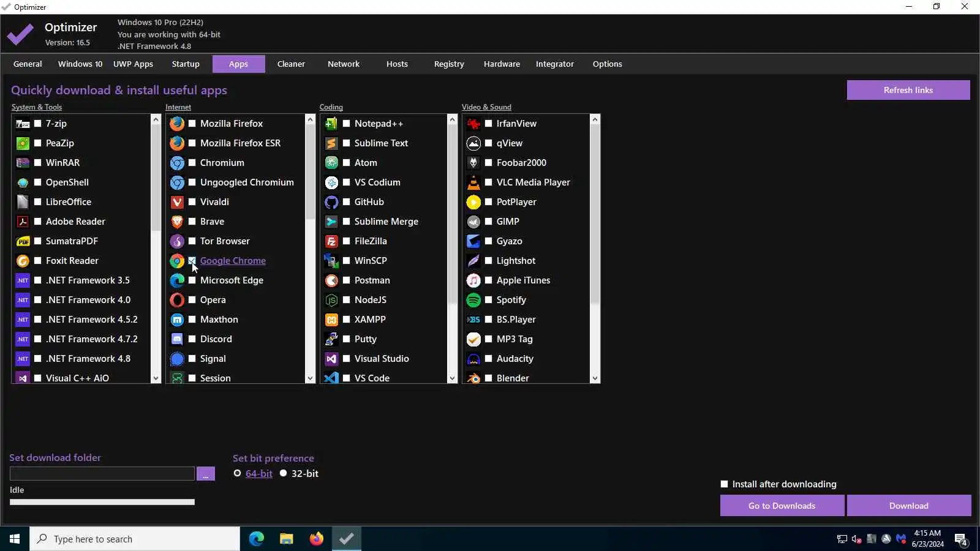Click the download folder path field
The width and height of the screenshot is (980, 551).
102,474
